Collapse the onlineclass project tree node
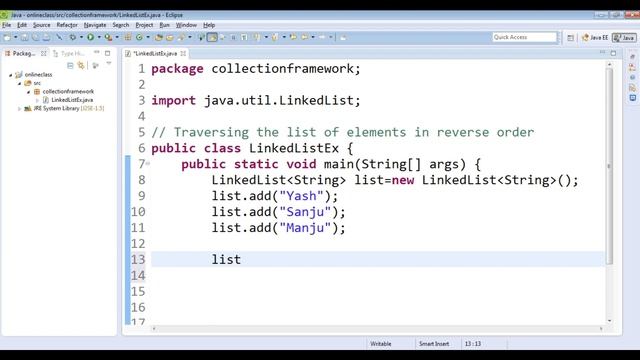This screenshot has width=640, height=360. pos(11,75)
